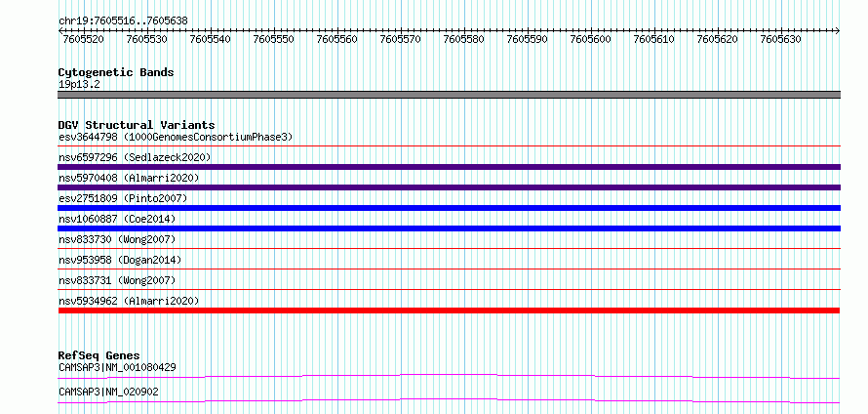Open variant esv3644798 (1000GenomesConsortiumPhase3) label
This screenshot has height=414, width=868.
point(176,137)
